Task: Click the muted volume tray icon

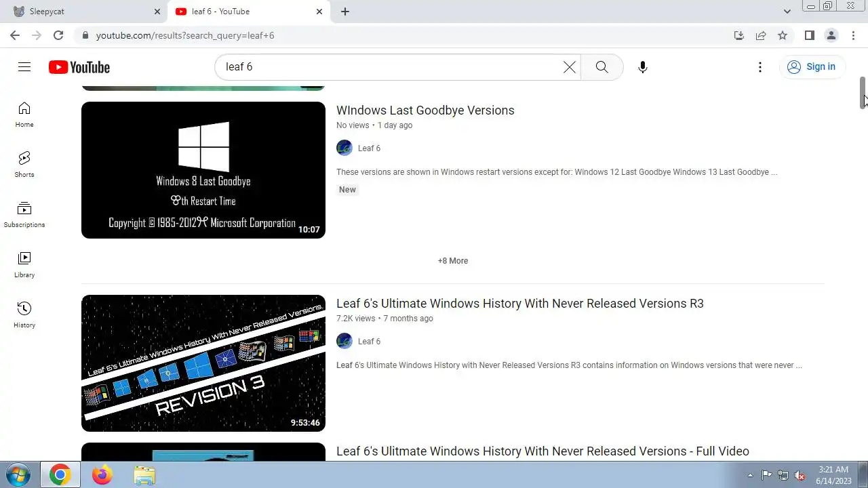Action: (800, 475)
